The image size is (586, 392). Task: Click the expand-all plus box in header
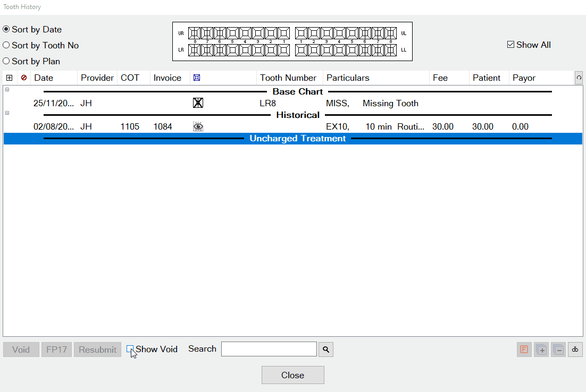[x=9, y=78]
